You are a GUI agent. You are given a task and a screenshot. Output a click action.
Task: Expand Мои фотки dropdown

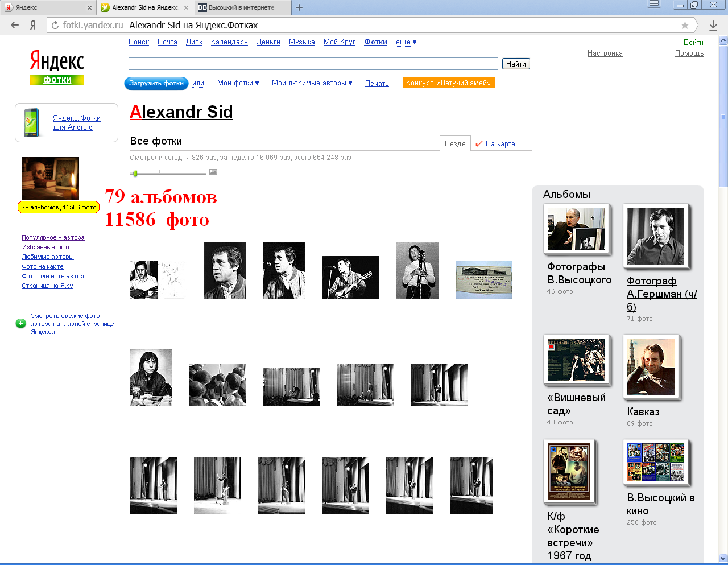[x=238, y=83]
